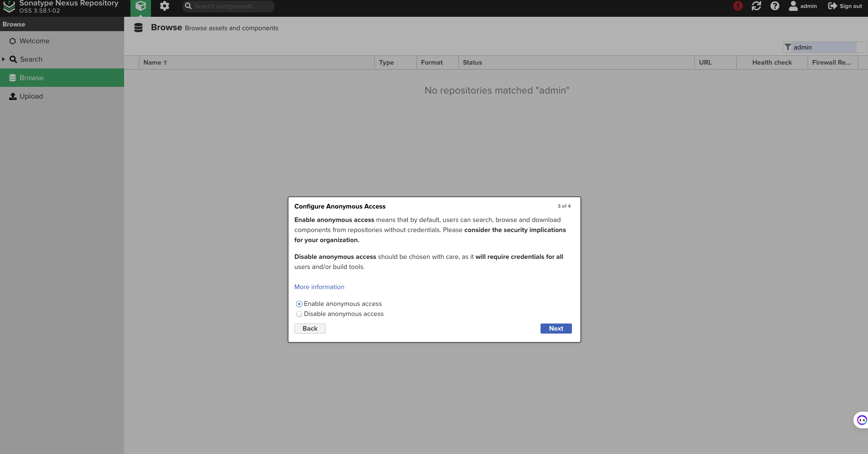Open the More information link

[x=319, y=287]
